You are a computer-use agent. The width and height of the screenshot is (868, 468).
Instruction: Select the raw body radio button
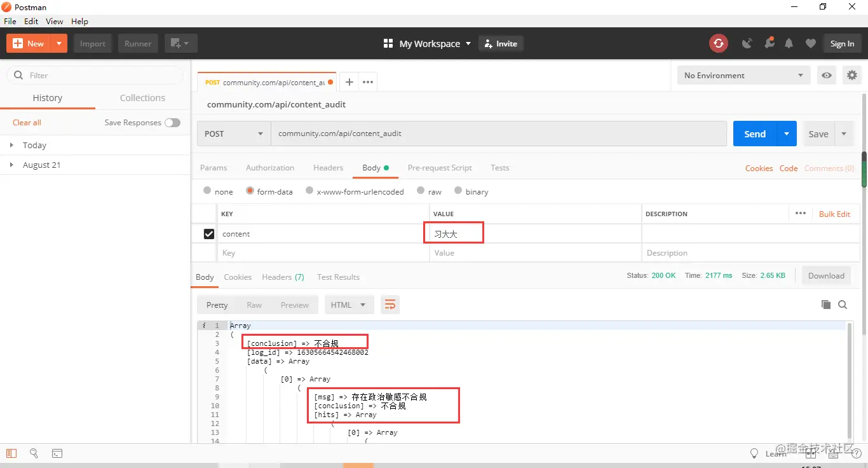coord(421,190)
